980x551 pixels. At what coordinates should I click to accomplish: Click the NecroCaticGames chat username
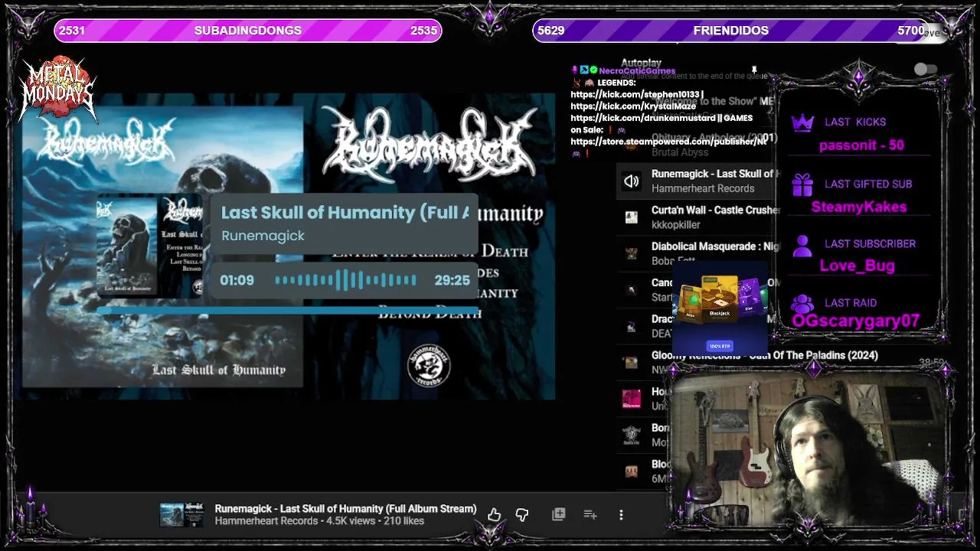pos(637,70)
